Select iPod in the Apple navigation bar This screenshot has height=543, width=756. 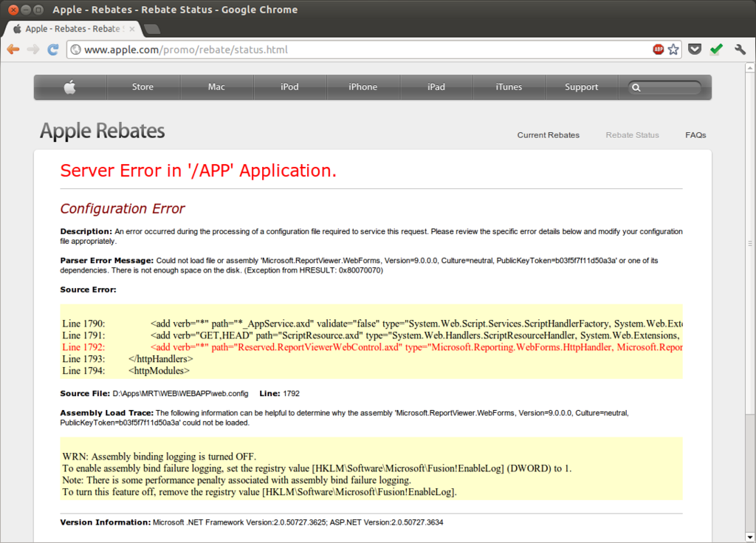pos(289,87)
